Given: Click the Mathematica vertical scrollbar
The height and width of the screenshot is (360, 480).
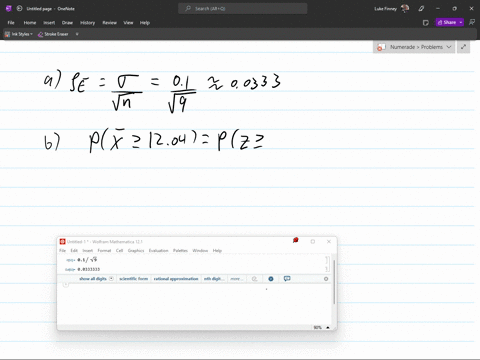Looking at the screenshot, I should pyautogui.click(x=334, y=282).
